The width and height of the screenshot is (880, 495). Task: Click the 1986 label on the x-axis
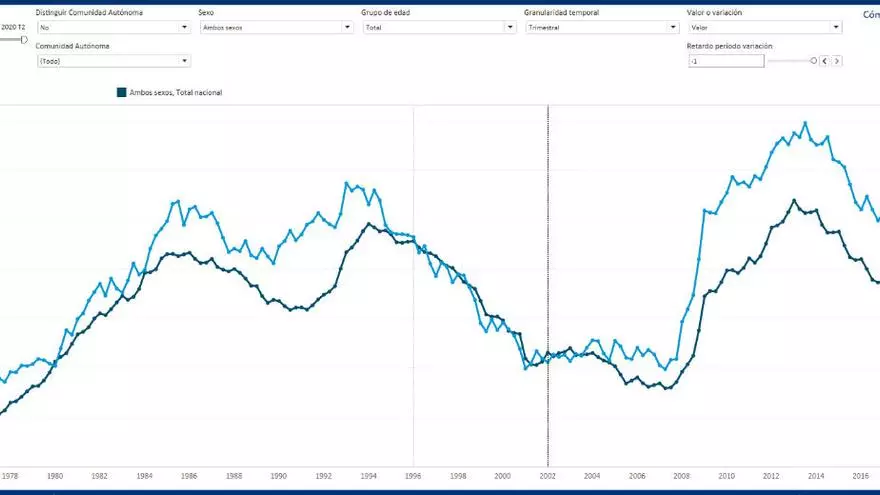pyautogui.click(x=189, y=477)
